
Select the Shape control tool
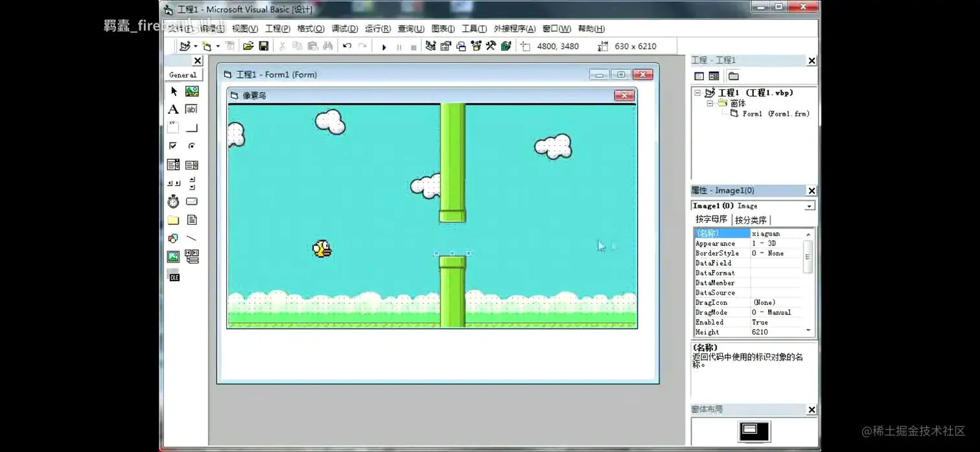[174, 238]
